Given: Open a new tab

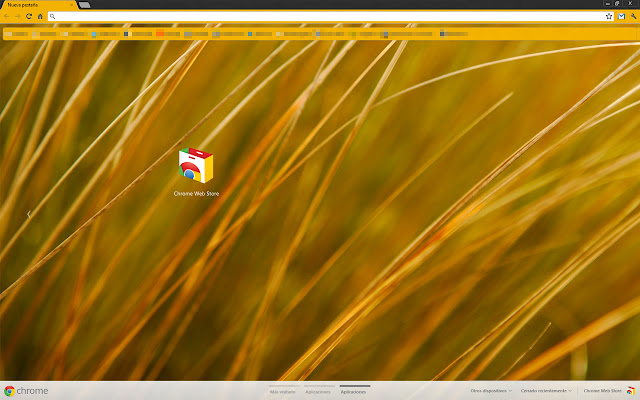Looking at the screenshot, I should point(84,5).
